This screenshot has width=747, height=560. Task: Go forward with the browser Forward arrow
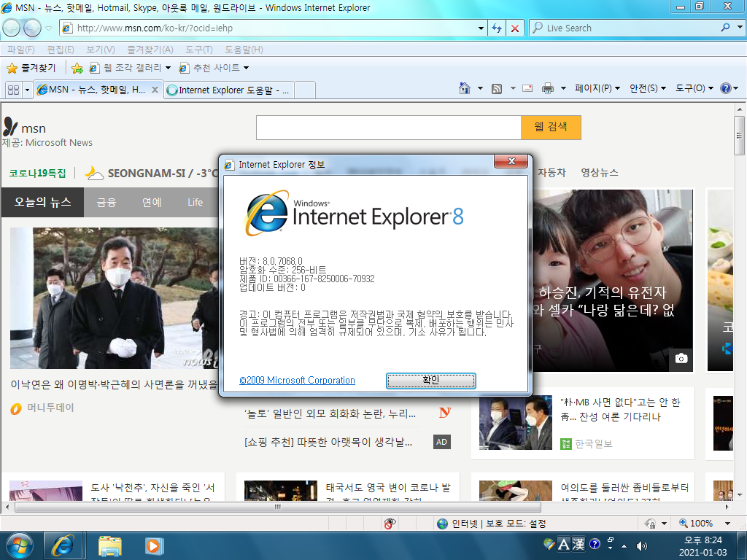(x=32, y=28)
